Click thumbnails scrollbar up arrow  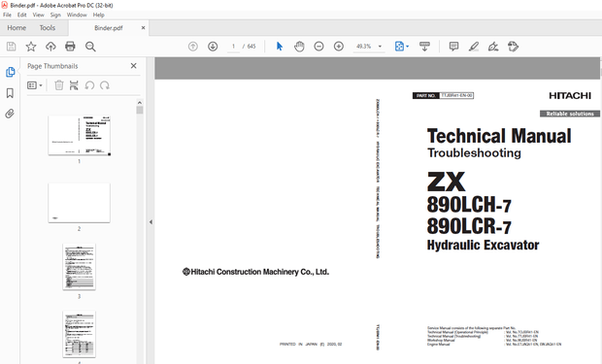(140, 103)
